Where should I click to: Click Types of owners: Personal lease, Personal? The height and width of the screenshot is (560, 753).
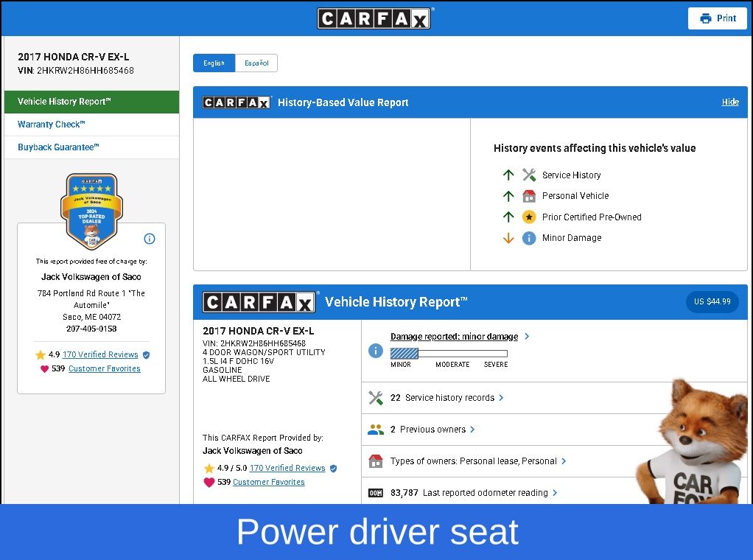pos(474,461)
